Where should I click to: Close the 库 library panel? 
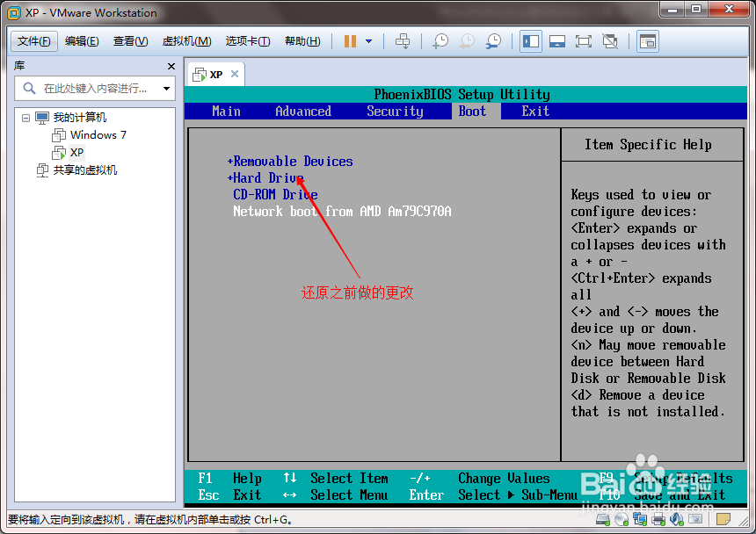[171, 67]
